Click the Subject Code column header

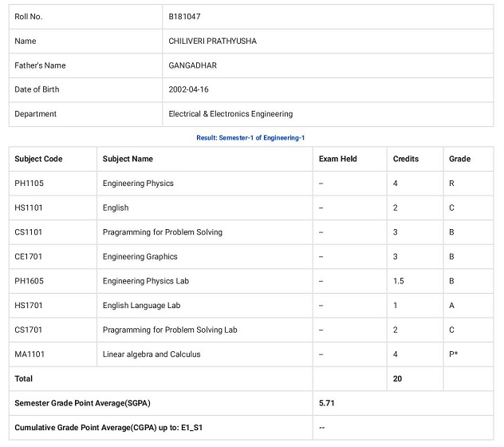[38, 159]
